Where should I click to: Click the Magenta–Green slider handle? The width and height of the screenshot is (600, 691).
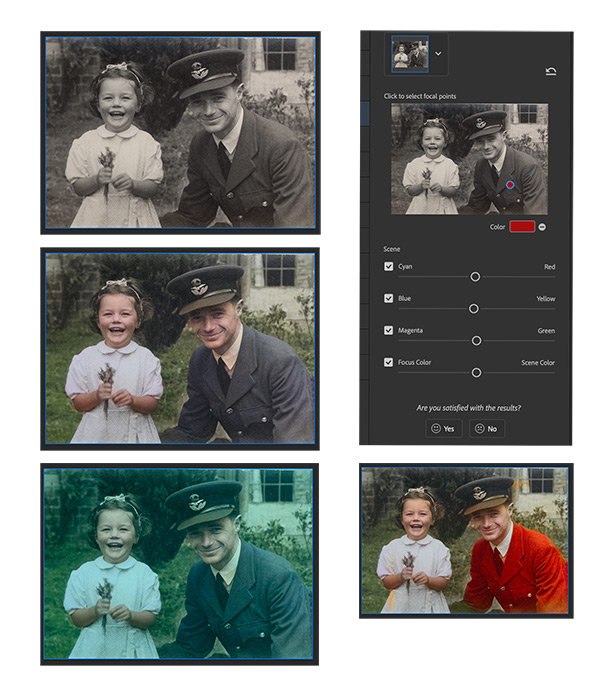point(476,341)
